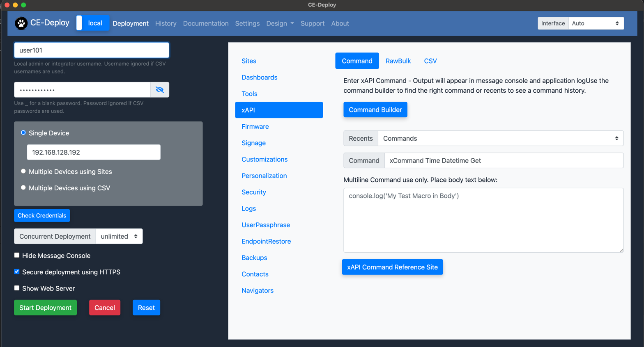Viewport: 644px width, 347px height.
Task: Click the CE-Deploy paw logo icon
Action: (21, 23)
